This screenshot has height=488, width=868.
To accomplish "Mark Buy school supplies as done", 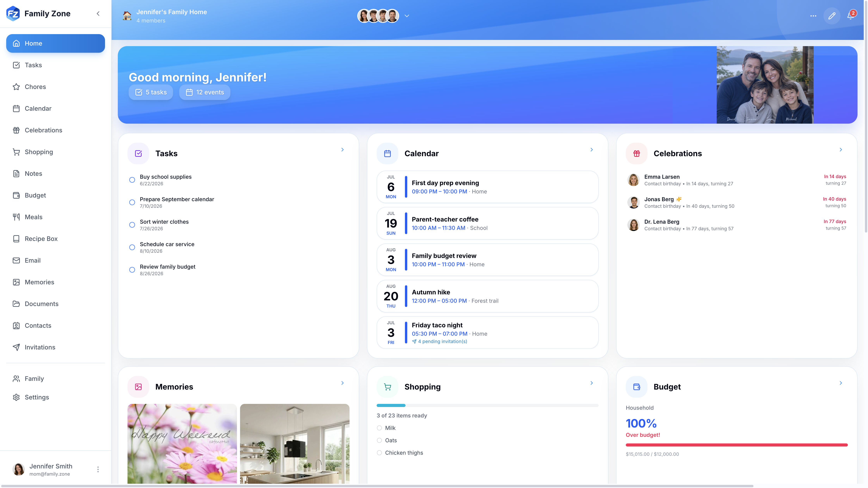I will click(132, 180).
